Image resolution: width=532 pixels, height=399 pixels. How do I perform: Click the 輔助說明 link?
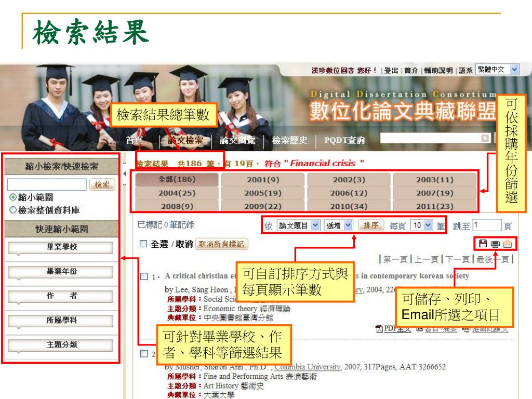pos(438,70)
